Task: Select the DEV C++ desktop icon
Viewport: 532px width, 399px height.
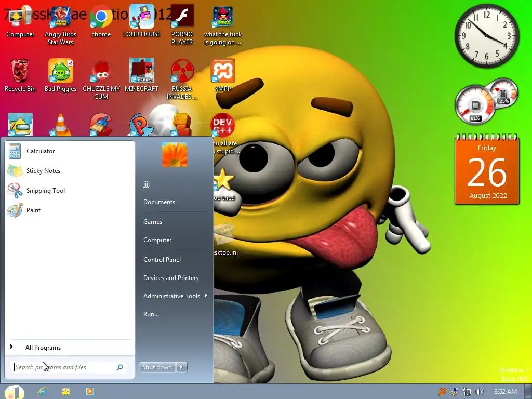Action: tap(222, 125)
